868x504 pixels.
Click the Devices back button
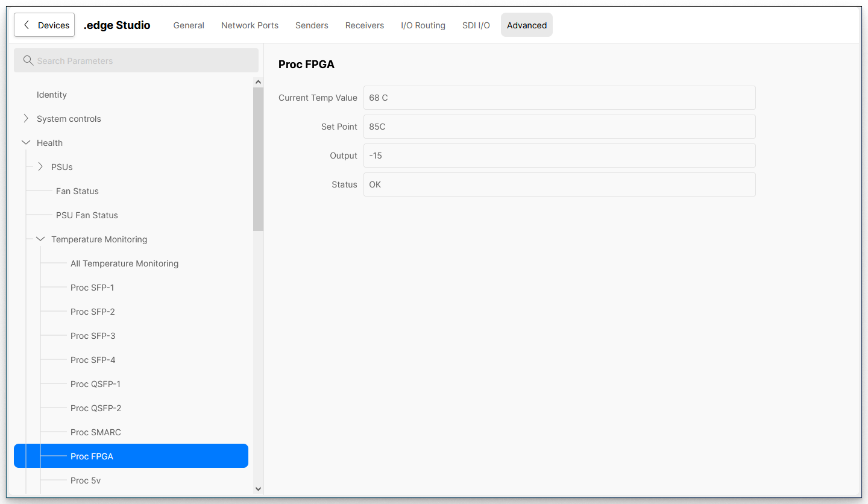(x=45, y=25)
